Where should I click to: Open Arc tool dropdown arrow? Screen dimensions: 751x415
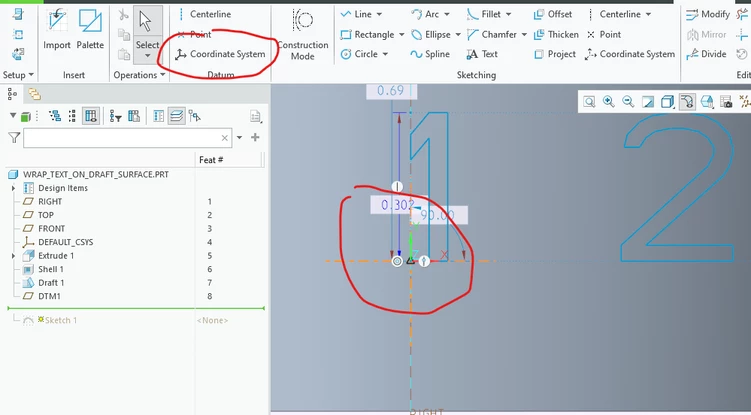click(447, 14)
